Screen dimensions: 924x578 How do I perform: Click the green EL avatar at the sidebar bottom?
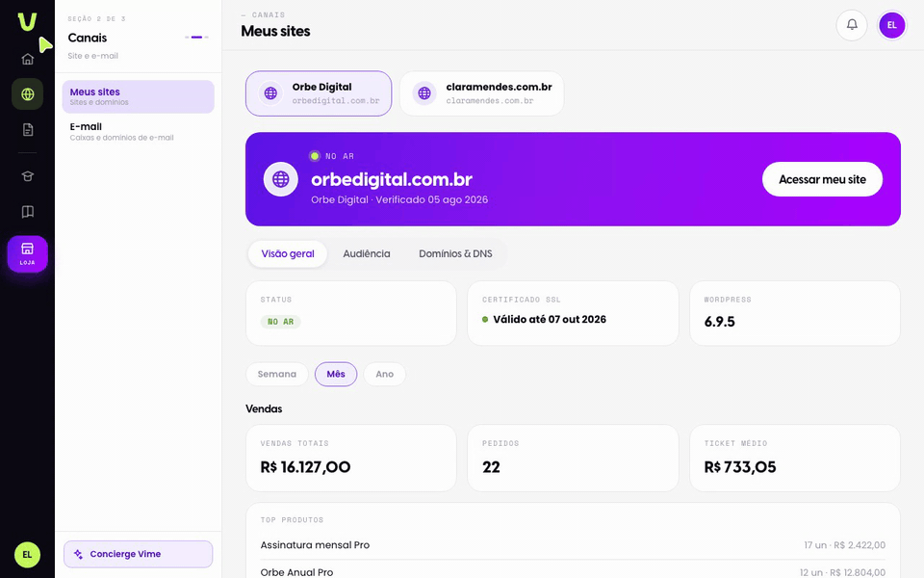pos(27,555)
